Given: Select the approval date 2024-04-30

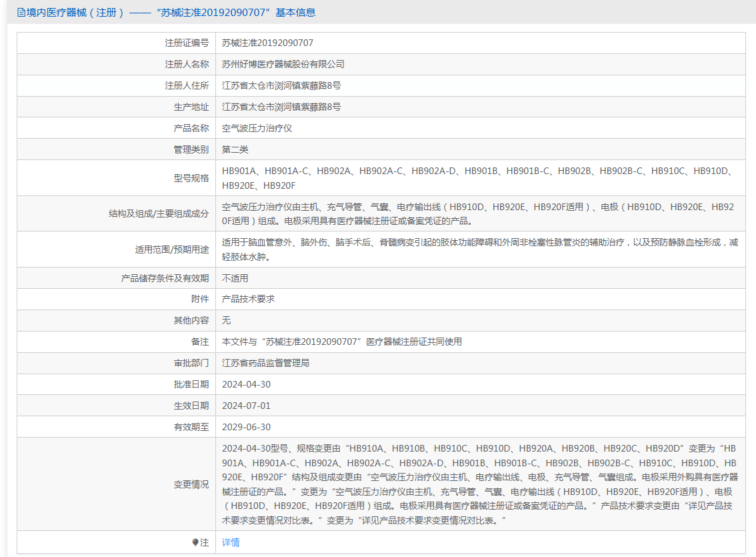Looking at the screenshot, I should pyautogui.click(x=246, y=384).
